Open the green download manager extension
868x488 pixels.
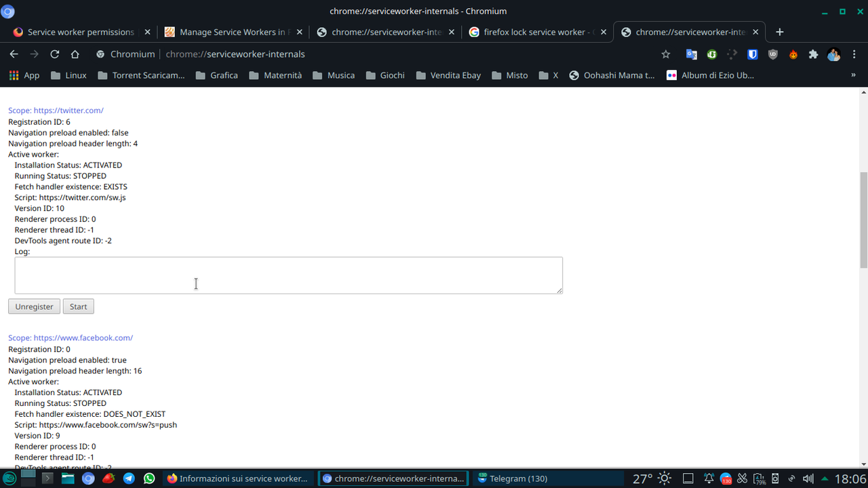712,54
